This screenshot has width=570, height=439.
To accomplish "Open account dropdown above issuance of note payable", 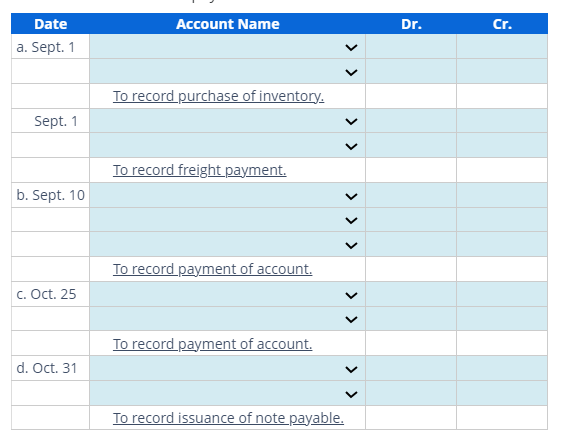I will coord(228,394).
